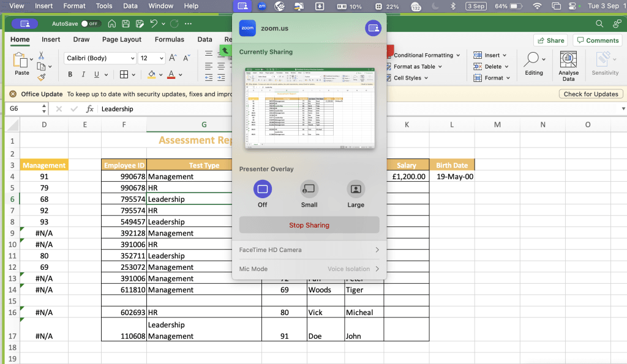Expand Cell Styles dropdown
627x364 pixels.
[426, 78]
